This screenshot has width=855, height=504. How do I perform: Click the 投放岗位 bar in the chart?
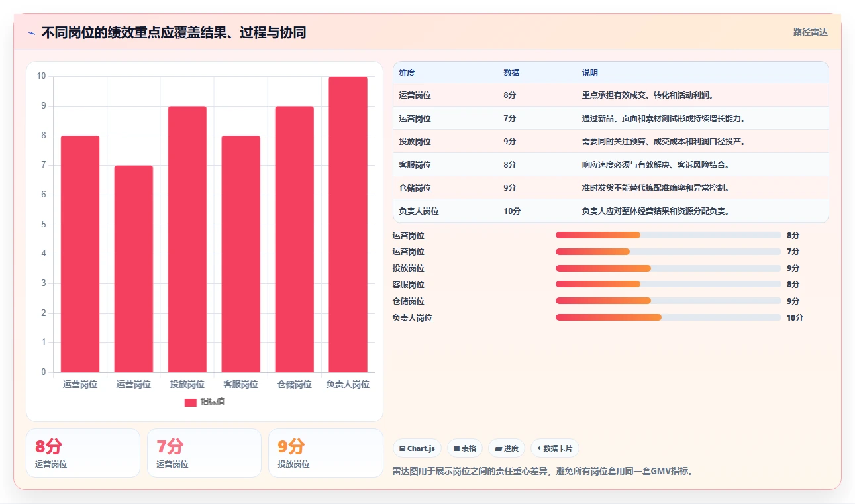click(187, 239)
